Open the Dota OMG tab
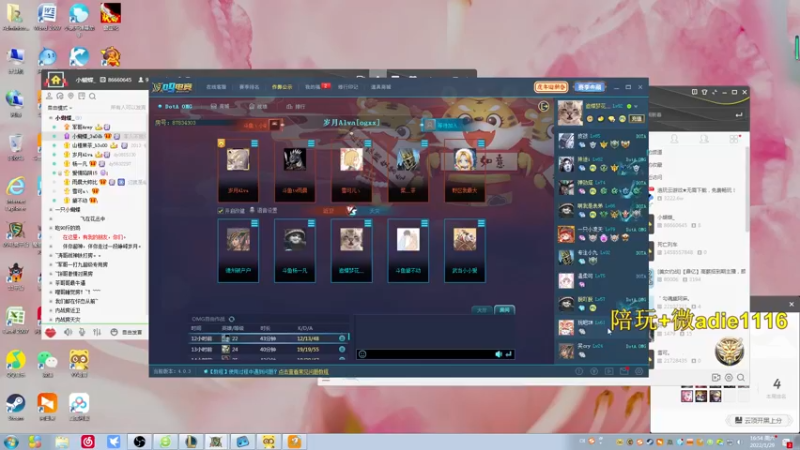The image size is (800, 450). (175, 106)
